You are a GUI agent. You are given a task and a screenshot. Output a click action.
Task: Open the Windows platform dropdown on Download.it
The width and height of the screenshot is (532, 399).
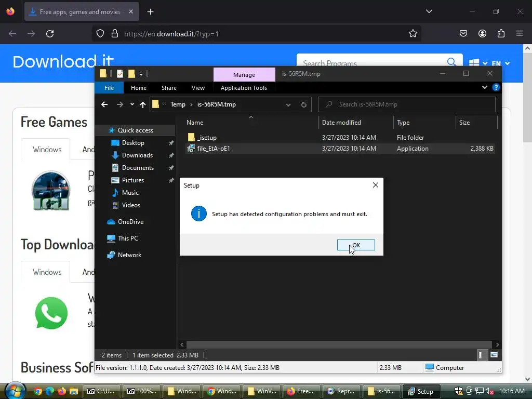pos(478,63)
